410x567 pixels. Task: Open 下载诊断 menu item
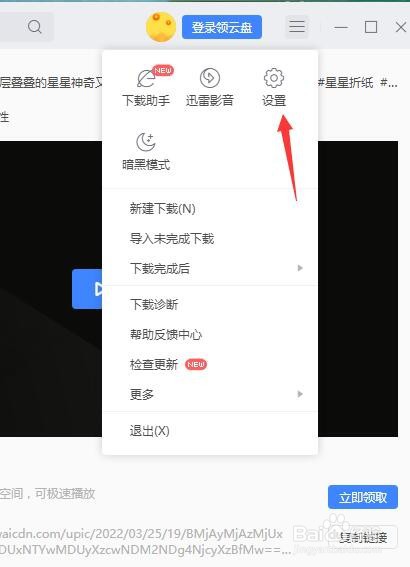click(x=210, y=304)
